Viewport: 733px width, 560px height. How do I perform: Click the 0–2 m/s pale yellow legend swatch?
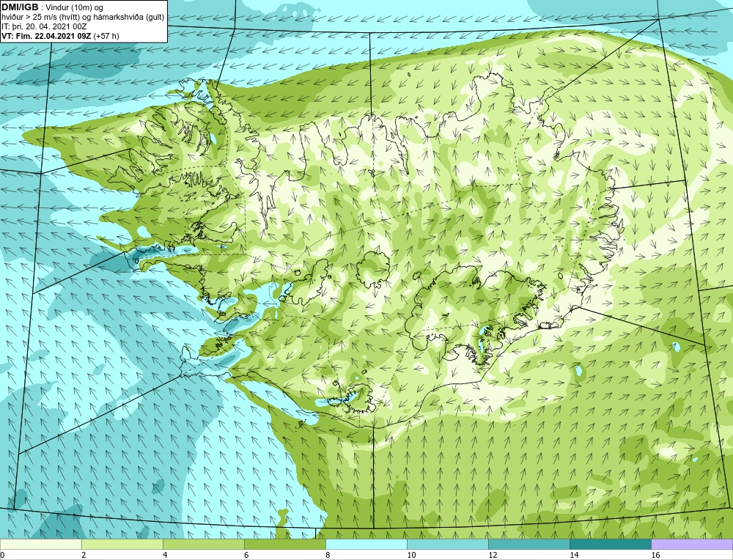pyautogui.click(x=40, y=545)
